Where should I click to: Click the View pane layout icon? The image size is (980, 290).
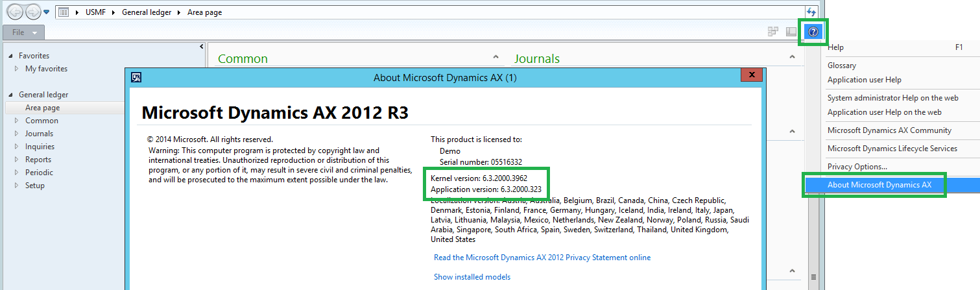pyautogui.click(x=791, y=32)
